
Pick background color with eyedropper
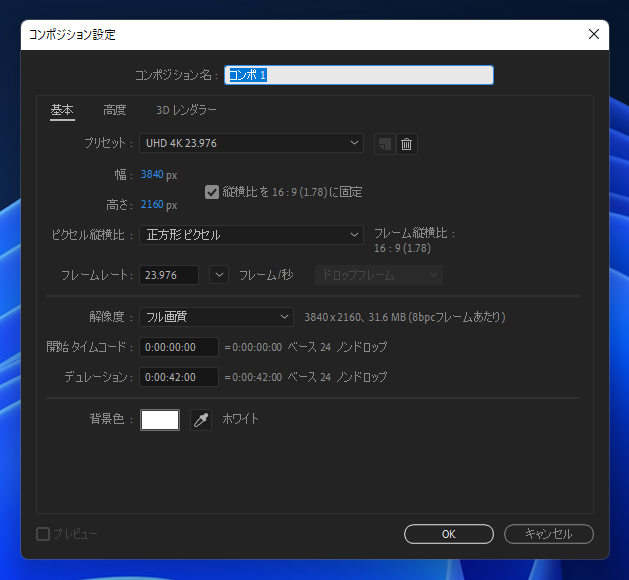[x=201, y=420]
